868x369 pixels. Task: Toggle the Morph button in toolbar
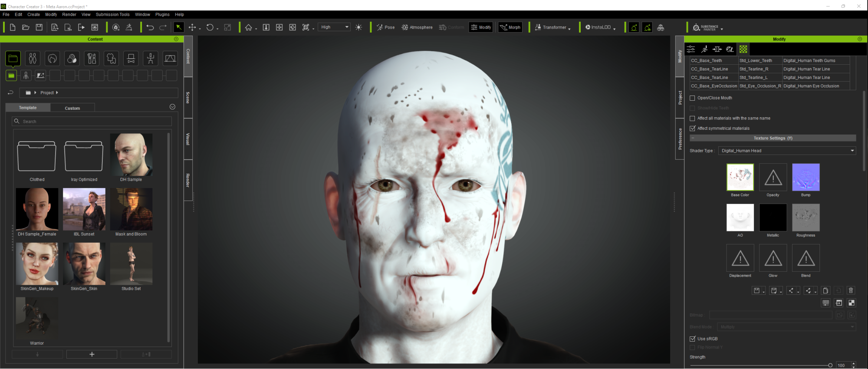pos(510,27)
